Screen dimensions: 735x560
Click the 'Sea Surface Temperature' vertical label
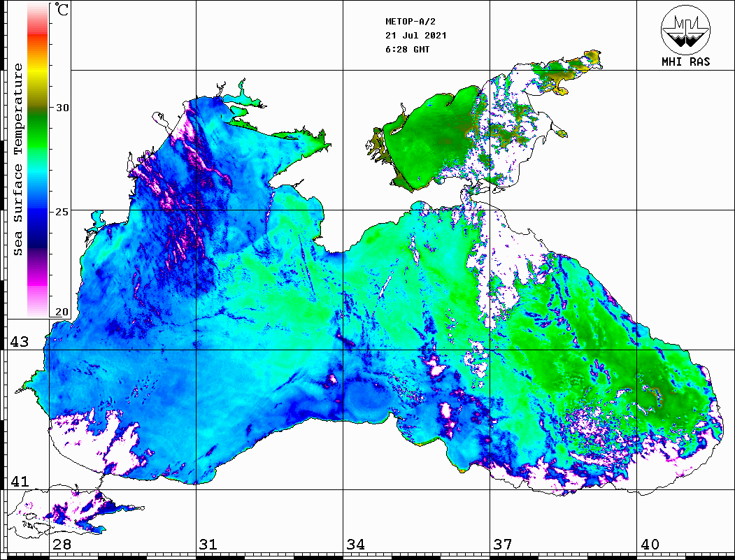click(x=17, y=160)
